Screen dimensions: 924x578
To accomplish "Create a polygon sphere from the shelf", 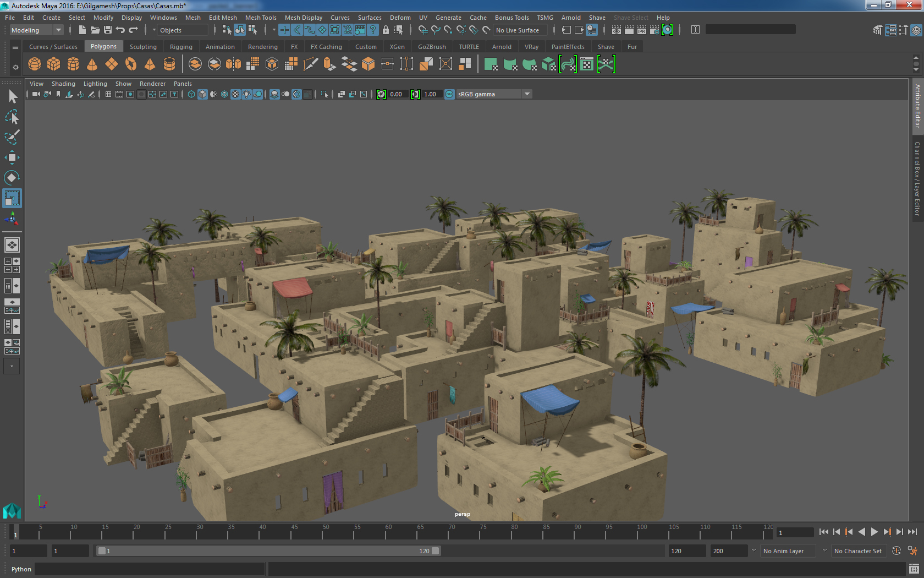I will coord(35,64).
